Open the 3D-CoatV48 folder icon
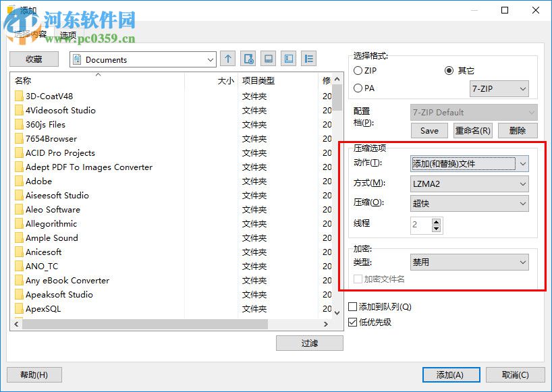 point(18,96)
